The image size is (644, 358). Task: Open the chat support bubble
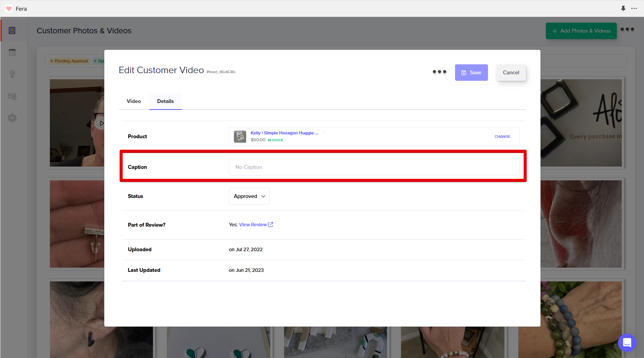627,343
